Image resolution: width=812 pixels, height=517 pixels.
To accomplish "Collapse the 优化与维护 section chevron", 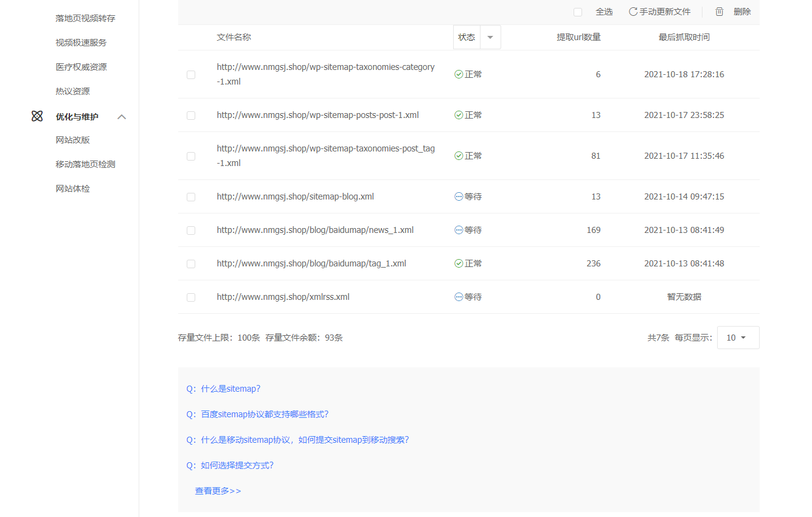I will (122, 117).
